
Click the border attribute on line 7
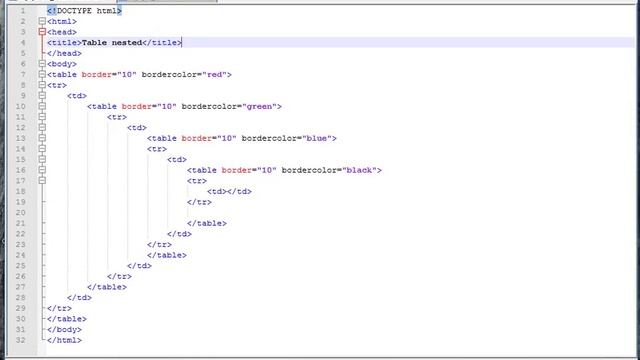[x=97, y=74]
